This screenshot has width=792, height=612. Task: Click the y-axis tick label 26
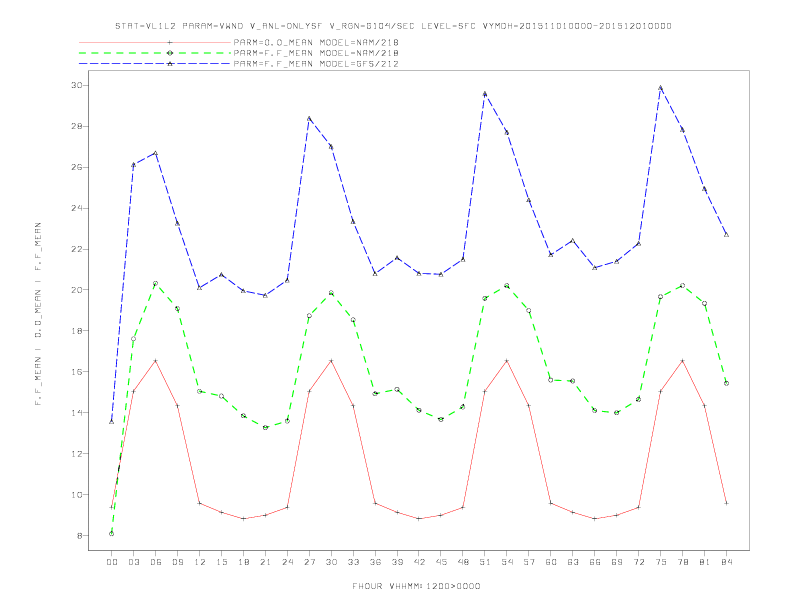pyautogui.click(x=76, y=167)
